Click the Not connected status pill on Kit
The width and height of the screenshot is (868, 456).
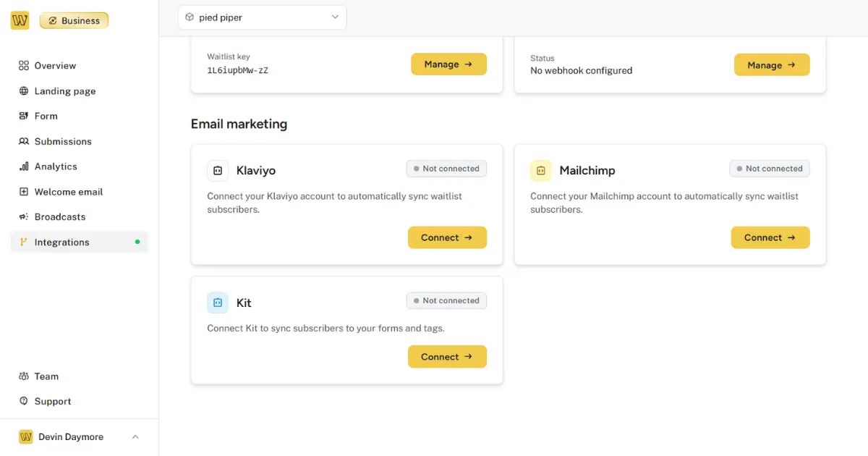[x=446, y=300]
